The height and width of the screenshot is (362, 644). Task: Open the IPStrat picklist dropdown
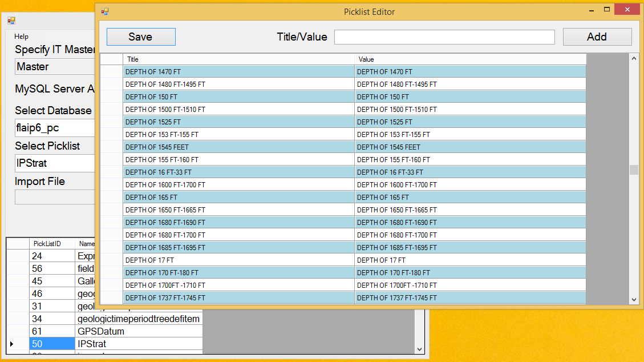click(x=55, y=163)
